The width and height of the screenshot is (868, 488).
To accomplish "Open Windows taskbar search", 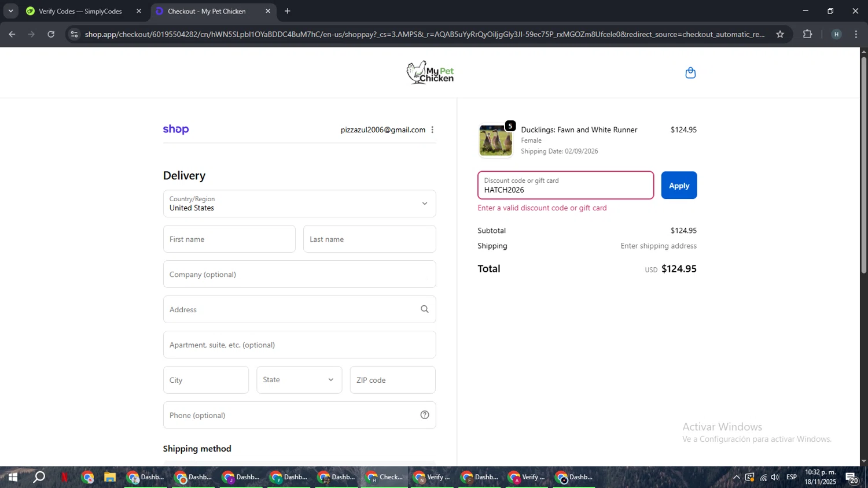I will 39,477.
